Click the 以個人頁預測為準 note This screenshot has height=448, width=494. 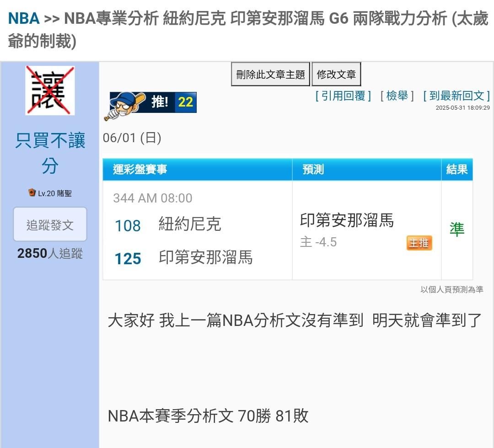(x=452, y=289)
